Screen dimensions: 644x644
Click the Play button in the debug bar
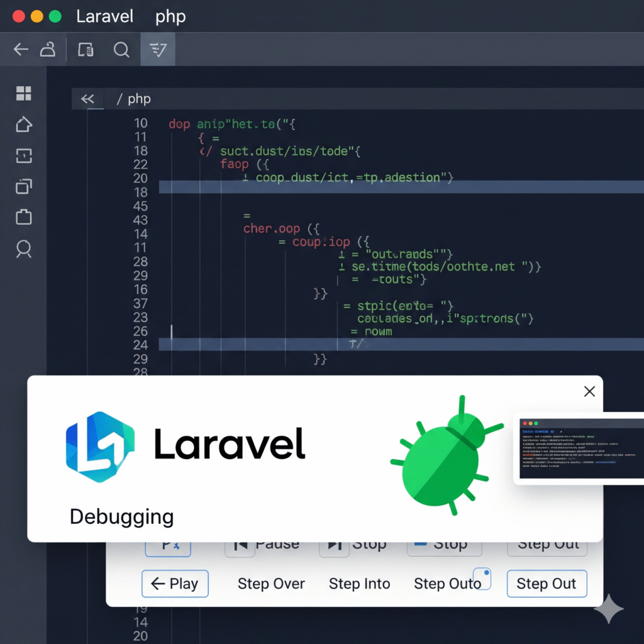pos(175,584)
